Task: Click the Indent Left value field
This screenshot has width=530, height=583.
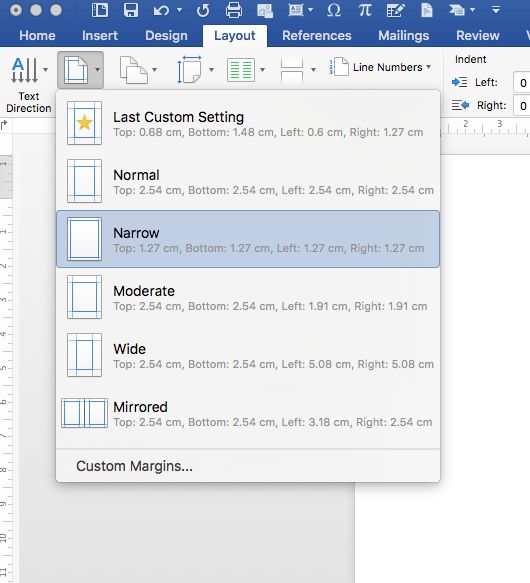Action: click(521, 83)
